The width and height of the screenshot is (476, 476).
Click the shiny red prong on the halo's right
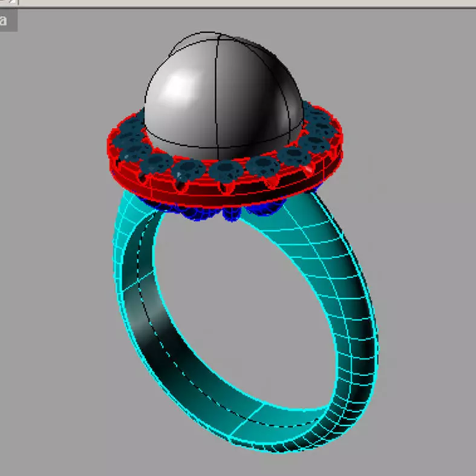point(308,169)
